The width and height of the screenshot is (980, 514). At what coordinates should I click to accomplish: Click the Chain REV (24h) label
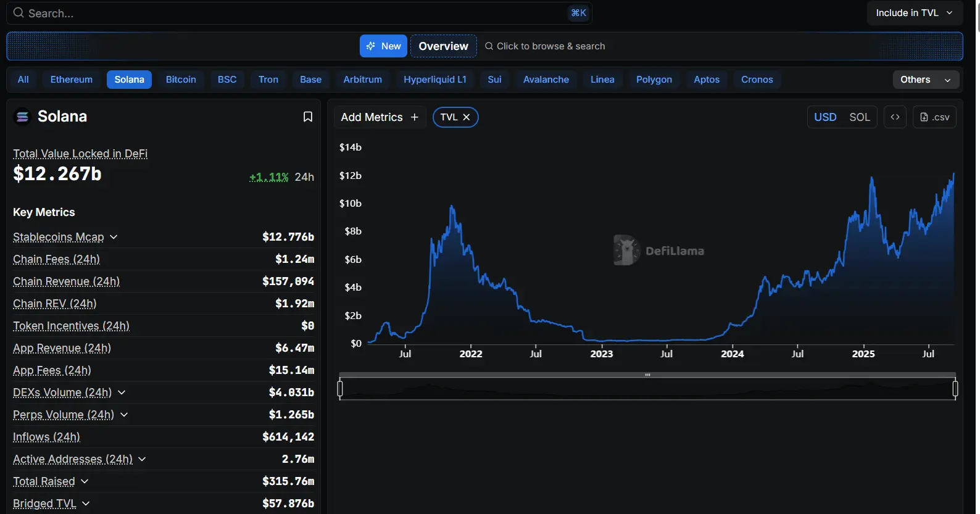click(x=54, y=304)
